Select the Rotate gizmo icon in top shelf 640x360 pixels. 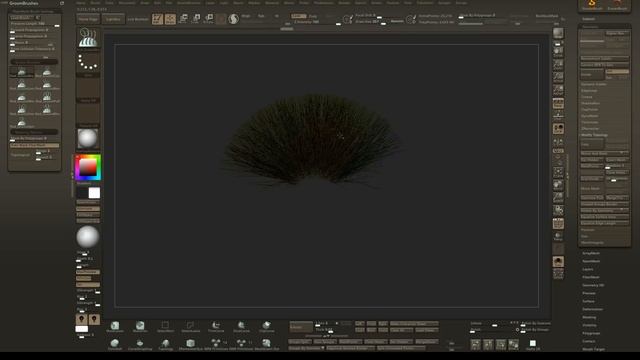pos(209,19)
